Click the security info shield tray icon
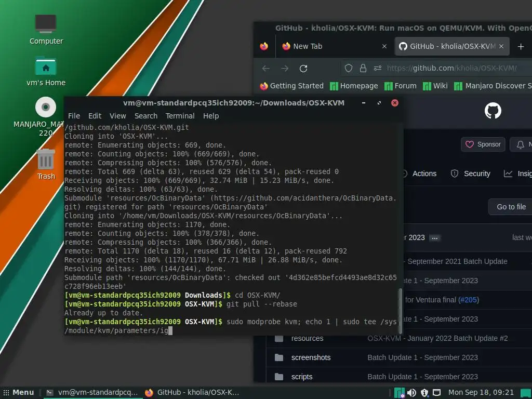This screenshot has height=399, width=532. 424,393
